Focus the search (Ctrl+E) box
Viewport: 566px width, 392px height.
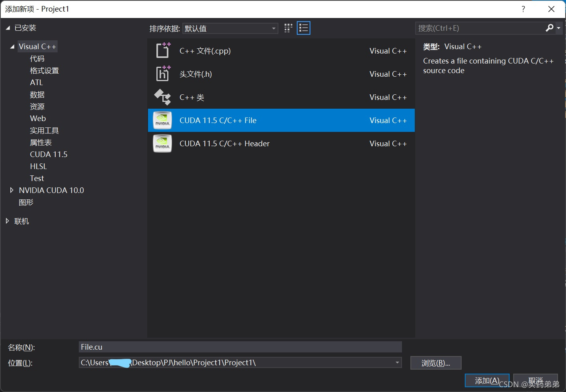click(479, 28)
